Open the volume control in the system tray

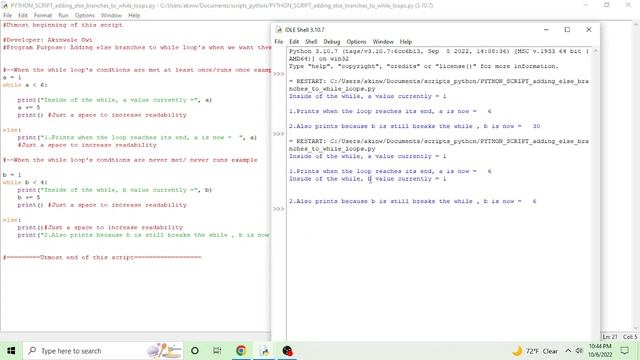(579, 351)
